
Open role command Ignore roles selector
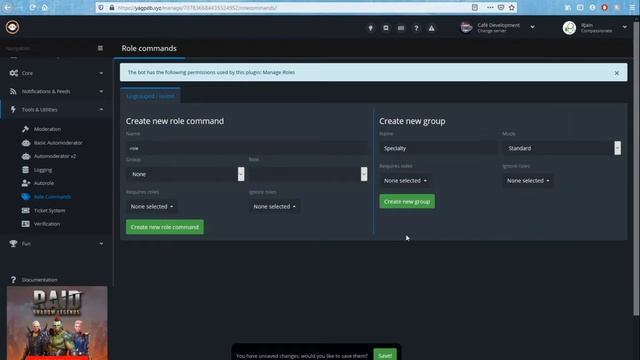(x=274, y=207)
